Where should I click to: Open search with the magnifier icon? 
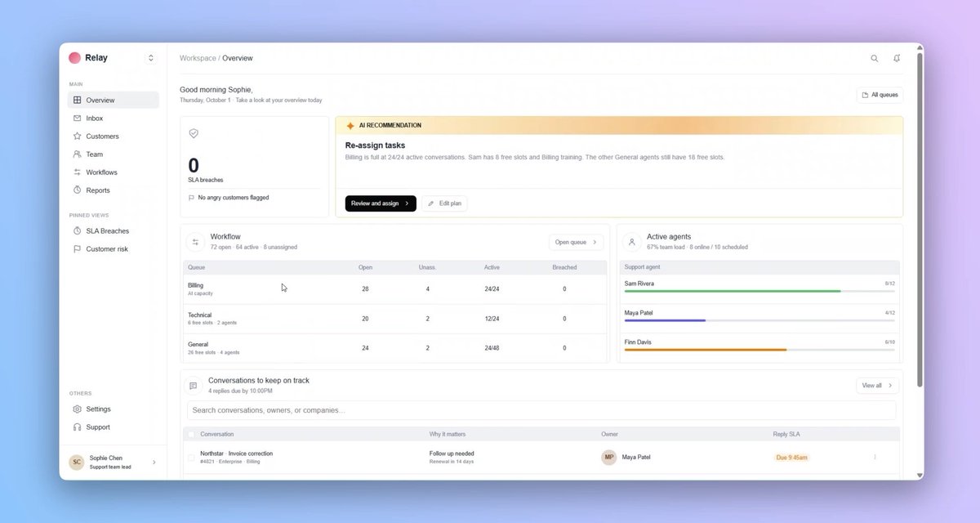click(x=875, y=59)
